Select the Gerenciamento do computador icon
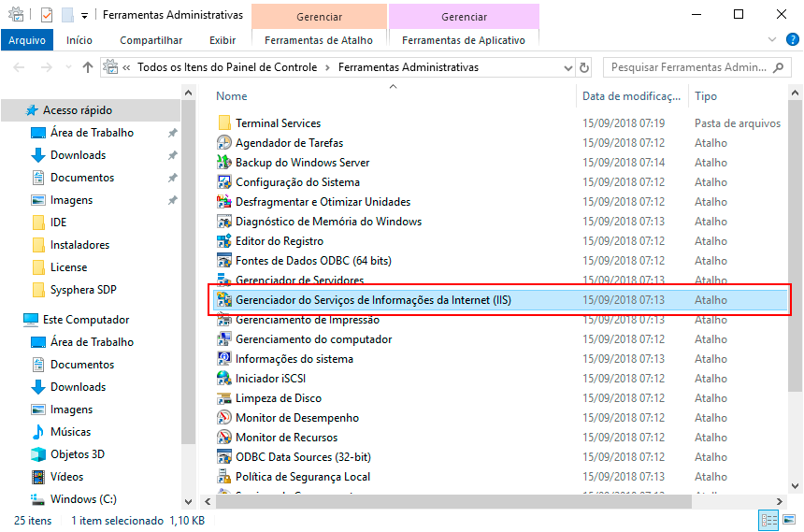The image size is (804, 532). point(224,339)
